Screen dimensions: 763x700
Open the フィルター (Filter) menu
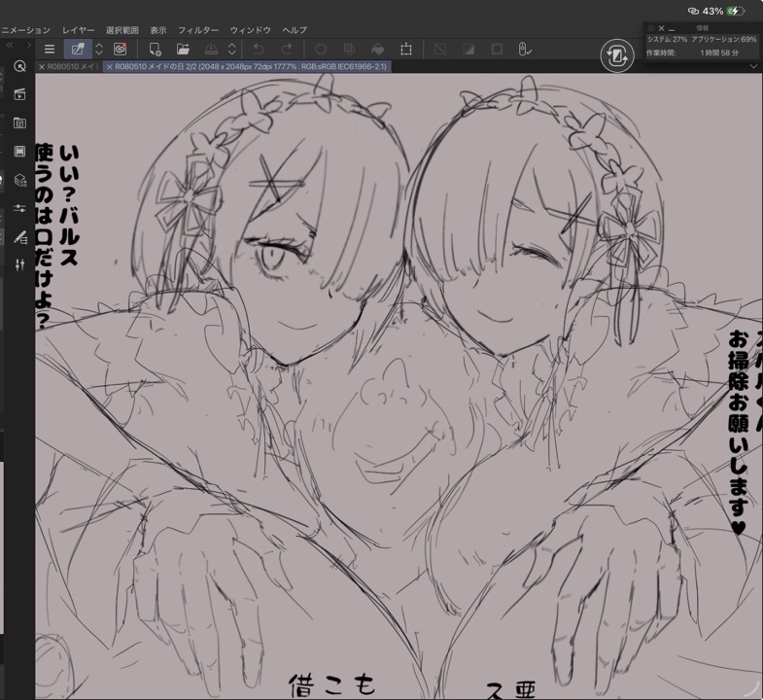(x=198, y=30)
